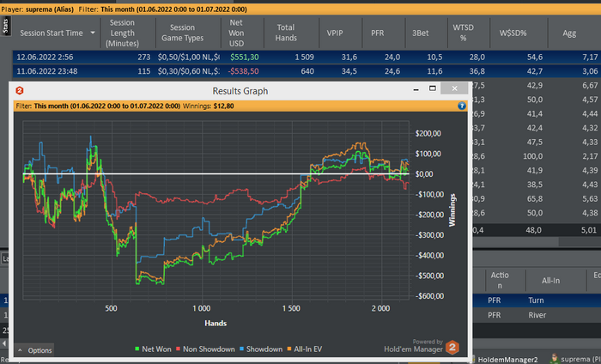Image resolution: width=601 pixels, height=364 pixels.
Task: Click the $0,30/$0,60 NL game type cell
Action: click(188, 71)
